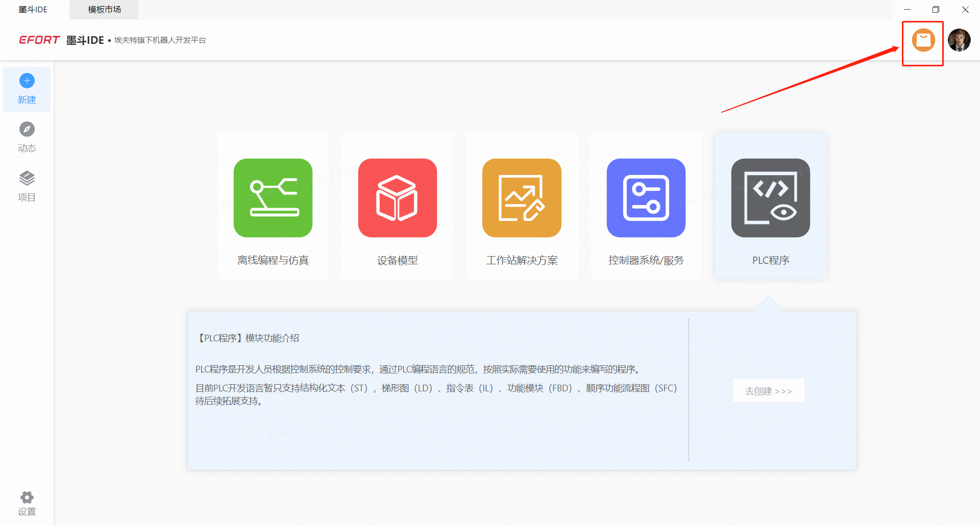This screenshot has height=525, width=980.
Task: Click the plus icon for 新建
Action: (27, 81)
